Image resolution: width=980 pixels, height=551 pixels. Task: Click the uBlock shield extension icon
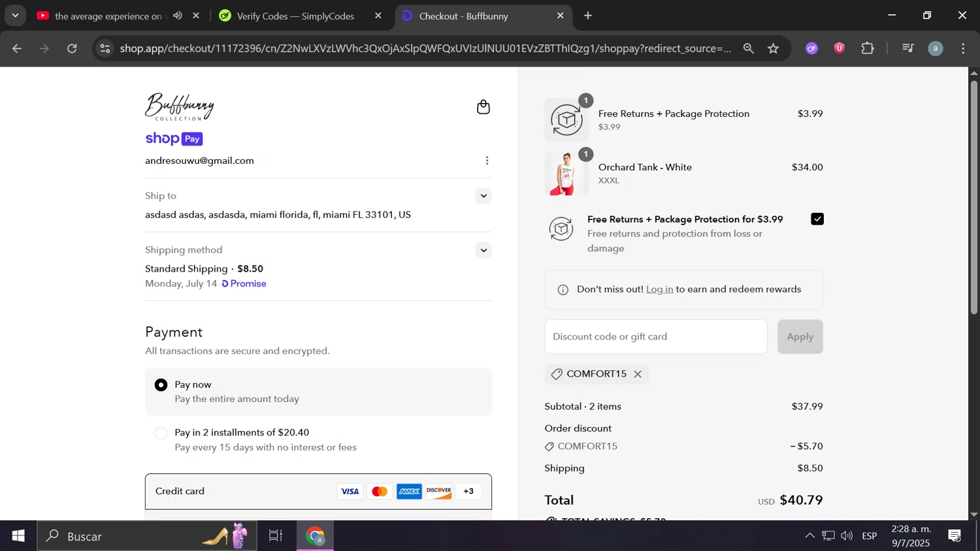(x=840, y=48)
